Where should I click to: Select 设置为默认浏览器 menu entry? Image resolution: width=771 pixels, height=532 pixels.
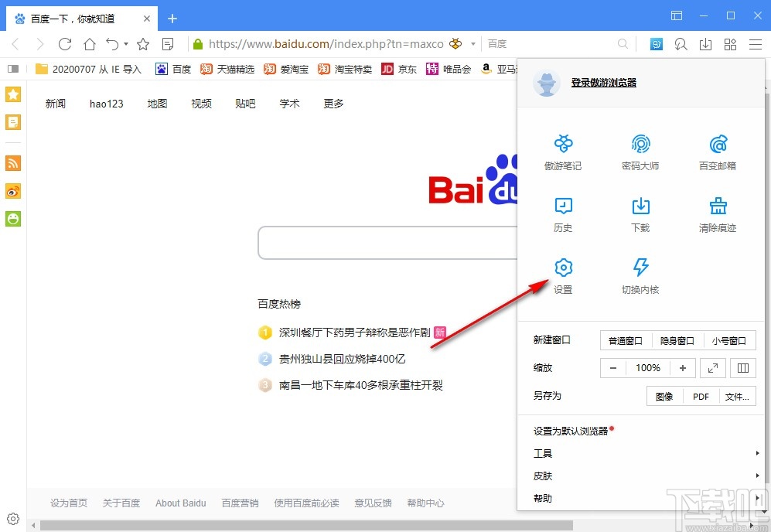coord(571,431)
